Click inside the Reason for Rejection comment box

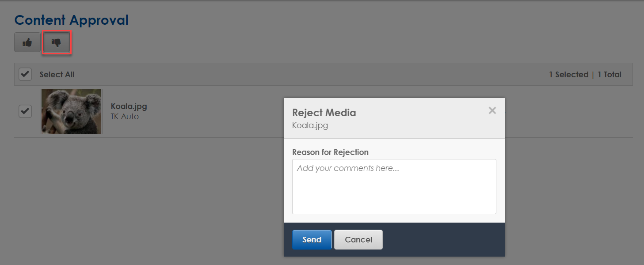pyautogui.click(x=394, y=186)
